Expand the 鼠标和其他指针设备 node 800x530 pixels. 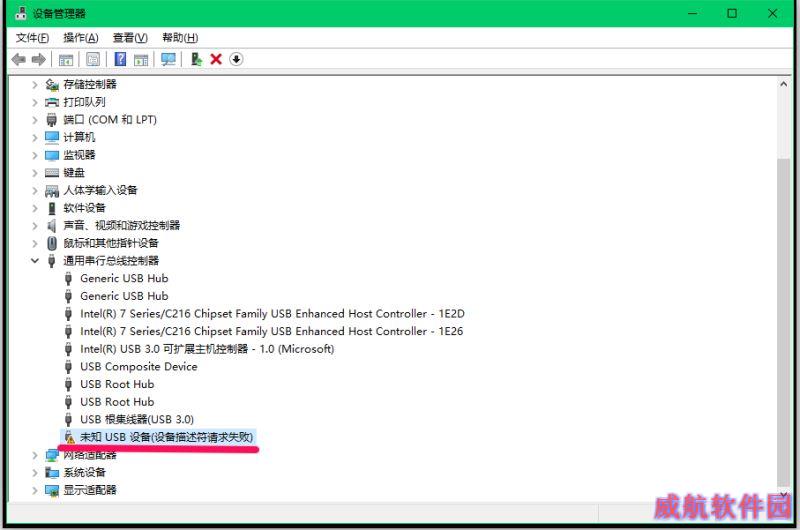[x=35, y=243]
